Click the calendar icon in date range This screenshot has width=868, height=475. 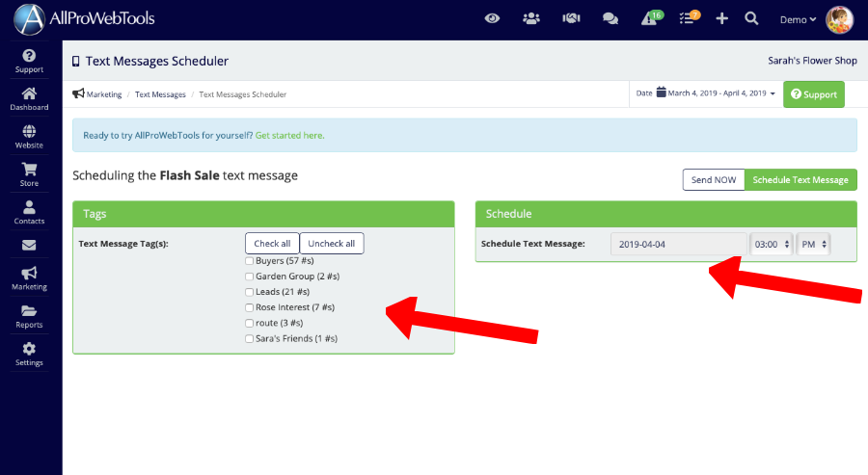[661, 92]
